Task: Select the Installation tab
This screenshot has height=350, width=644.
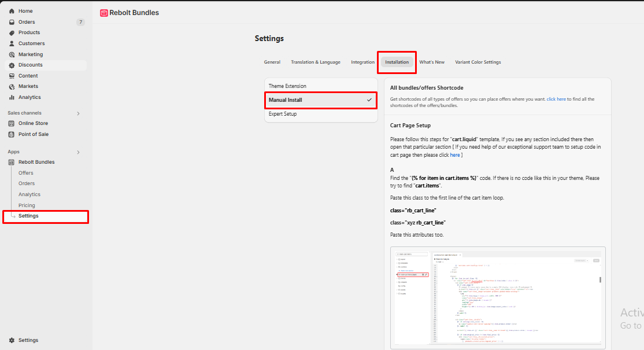Action: click(397, 62)
